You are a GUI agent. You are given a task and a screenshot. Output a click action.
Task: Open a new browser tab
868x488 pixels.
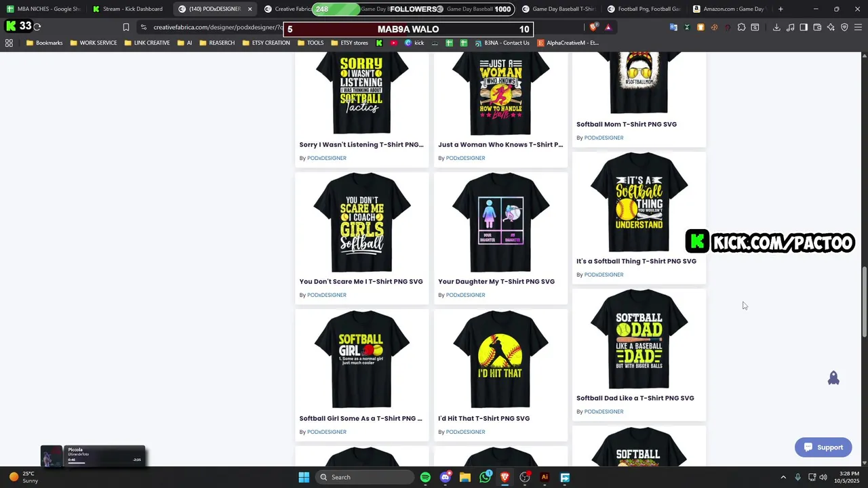pyautogui.click(x=781, y=9)
